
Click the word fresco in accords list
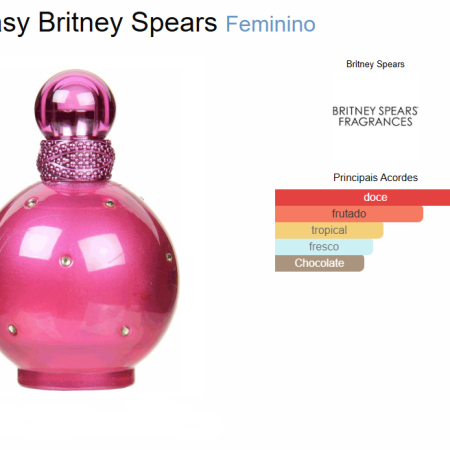point(324,247)
